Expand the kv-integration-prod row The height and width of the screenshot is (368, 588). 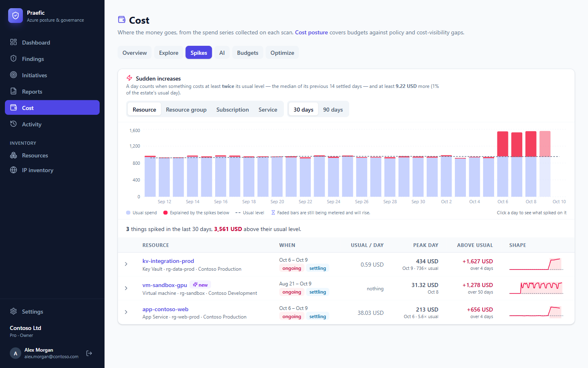pos(126,264)
